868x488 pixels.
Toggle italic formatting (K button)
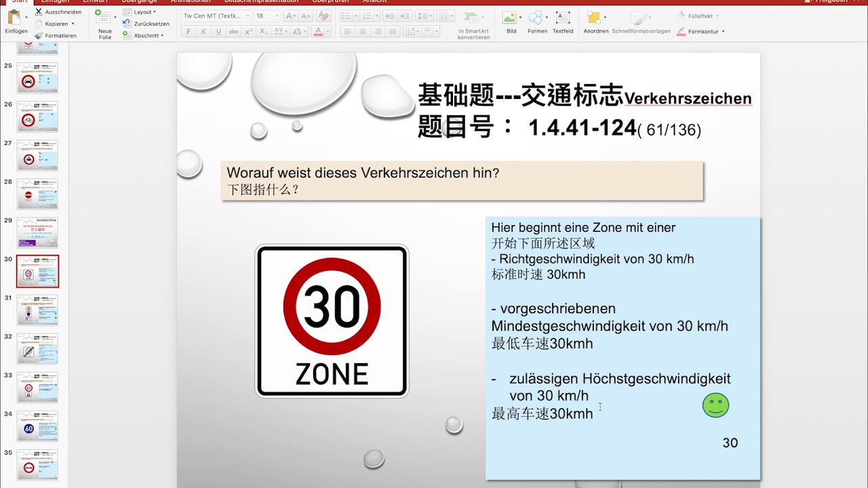click(x=203, y=31)
